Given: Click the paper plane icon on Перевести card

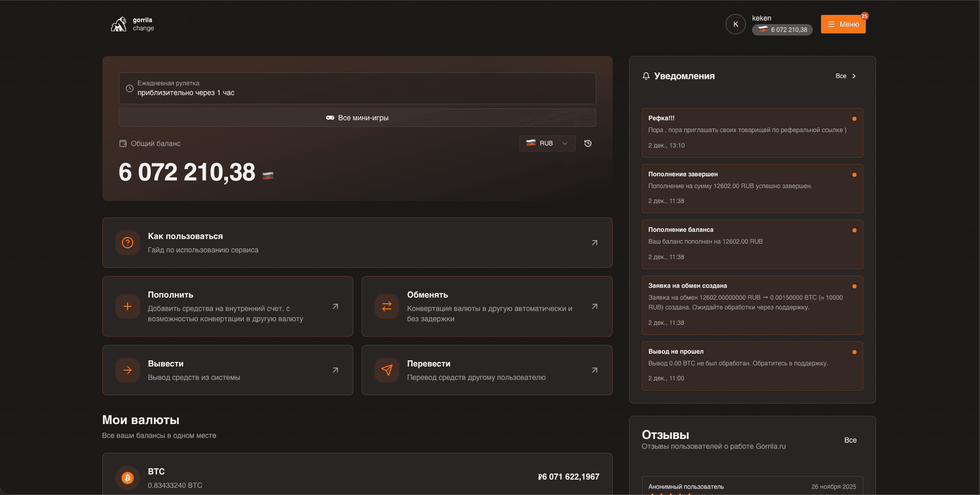Looking at the screenshot, I should [386, 370].
